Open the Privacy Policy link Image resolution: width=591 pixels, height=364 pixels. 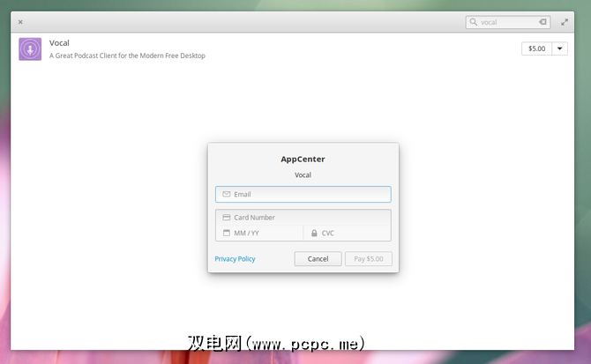pyautogui.click(x=235, y=259)
